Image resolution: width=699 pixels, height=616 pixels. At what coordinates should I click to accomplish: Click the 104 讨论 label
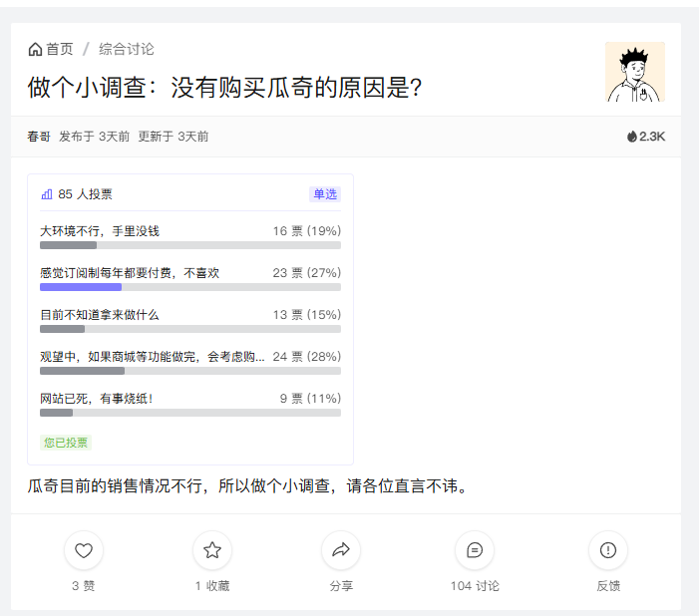(x=475, y=586)
